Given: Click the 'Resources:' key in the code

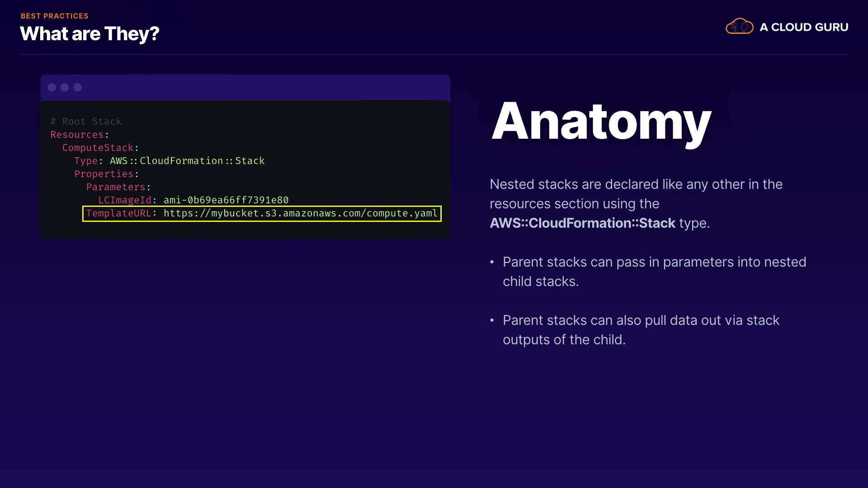Looking at the screenshot, I should 77,135.
